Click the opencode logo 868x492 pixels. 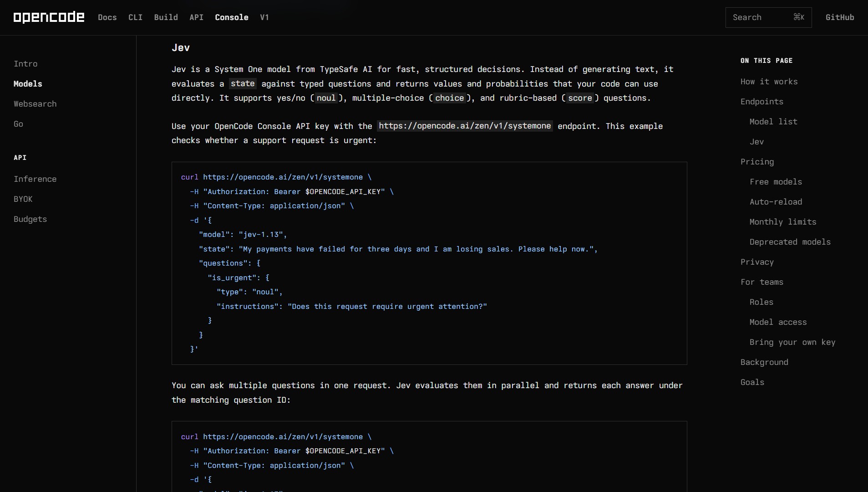(49, 17)
